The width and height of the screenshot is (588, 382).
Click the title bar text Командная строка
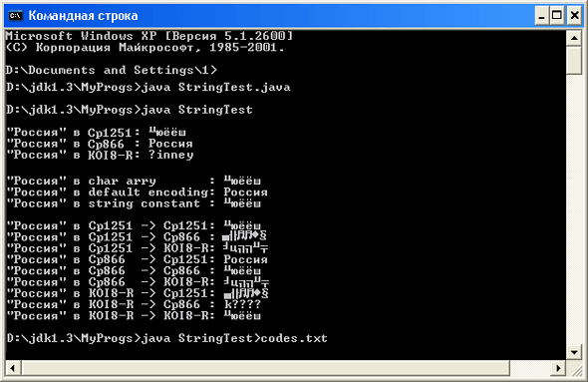pos(84,16)
